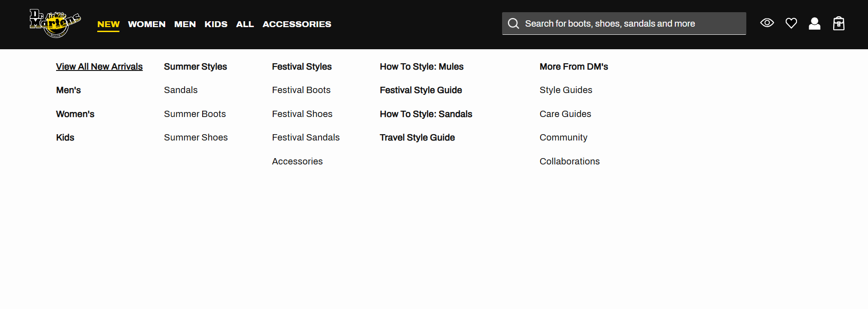868x309 pixels.
Task: Click the Dr. Martens logo
Action: pyautogui.click(x=55, y=23)
